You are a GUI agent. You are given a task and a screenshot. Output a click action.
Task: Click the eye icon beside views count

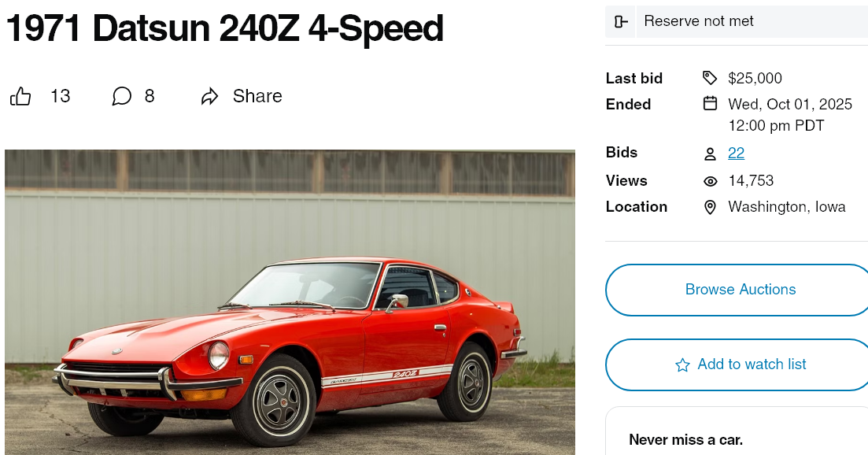(x=710, y=181)
